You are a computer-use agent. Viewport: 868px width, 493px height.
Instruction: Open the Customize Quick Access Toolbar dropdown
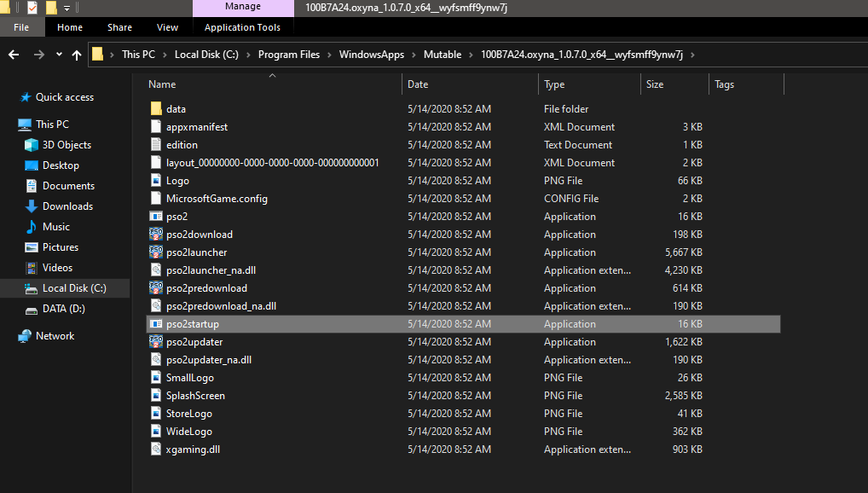(67, 8)
